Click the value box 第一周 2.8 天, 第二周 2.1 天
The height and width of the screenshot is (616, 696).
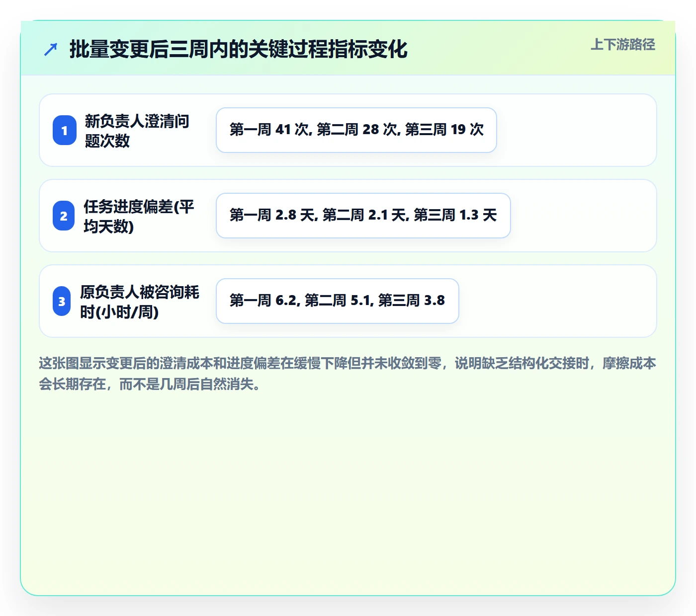coord(363,216)
